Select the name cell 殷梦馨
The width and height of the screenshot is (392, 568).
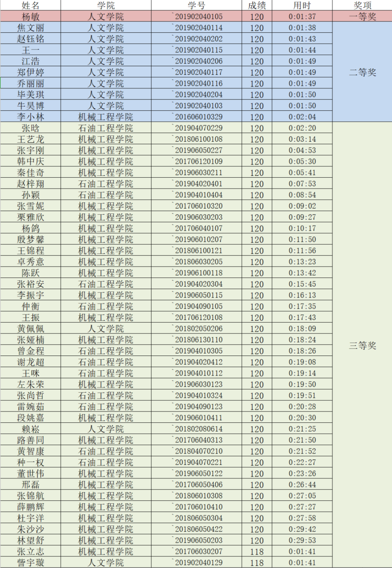click(30, 240)
